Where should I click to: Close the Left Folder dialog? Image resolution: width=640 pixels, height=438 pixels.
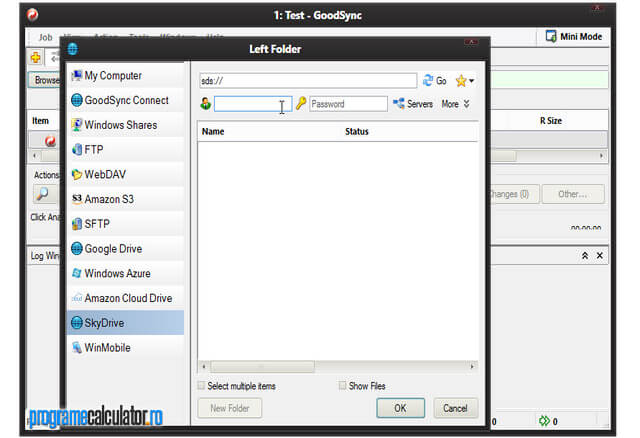pyautogui.click(x=471, y=42)
